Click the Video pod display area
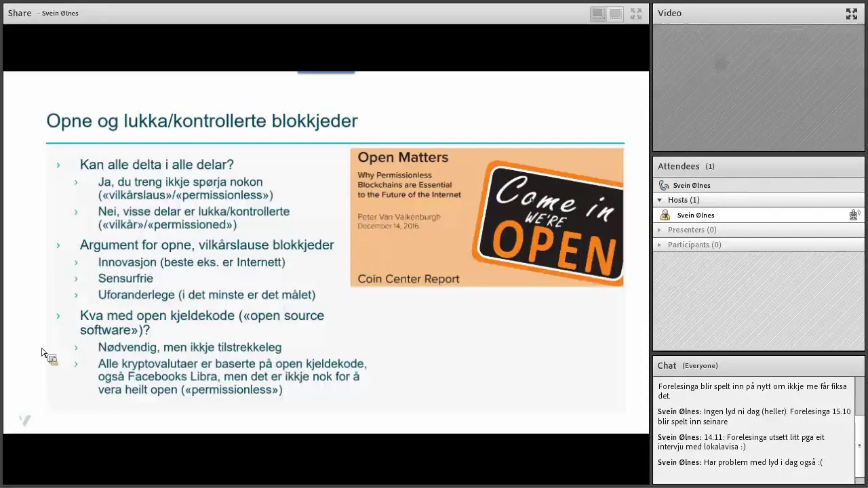868x488 pixels. point(758,87)
